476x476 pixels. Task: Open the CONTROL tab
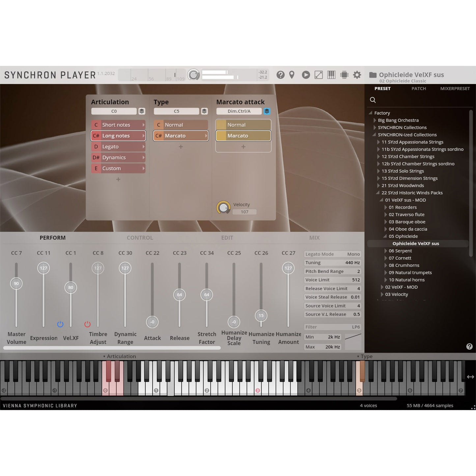140,238
